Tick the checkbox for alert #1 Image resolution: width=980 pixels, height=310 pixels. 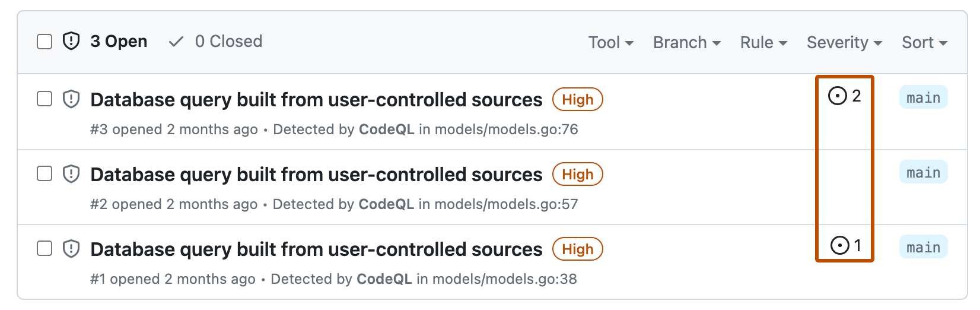click(x=44, y=248)
